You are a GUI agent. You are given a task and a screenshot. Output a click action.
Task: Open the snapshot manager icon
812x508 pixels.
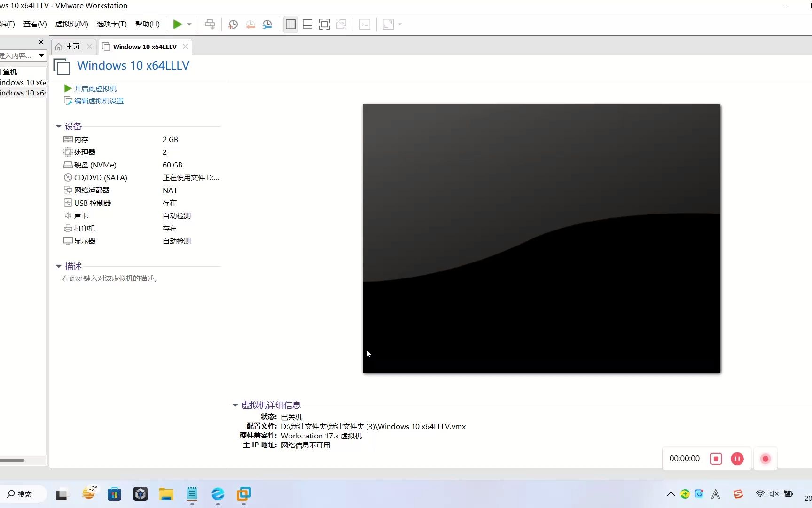tap(267, 24)
